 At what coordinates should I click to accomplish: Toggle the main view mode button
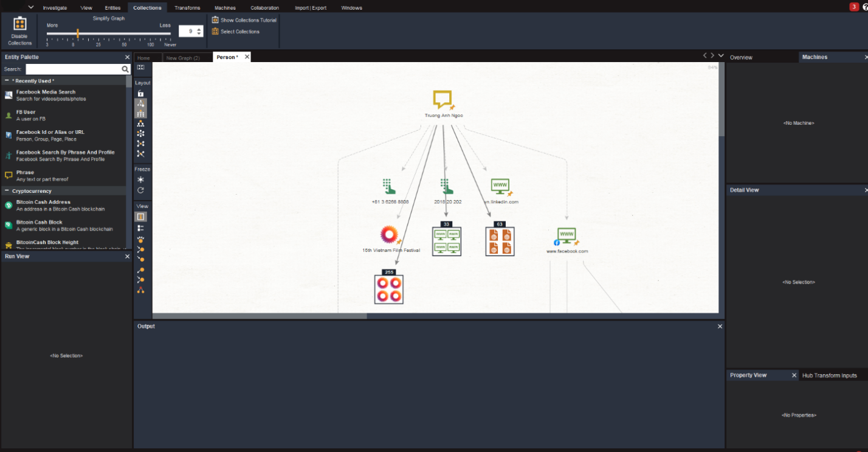coord(140,217)
